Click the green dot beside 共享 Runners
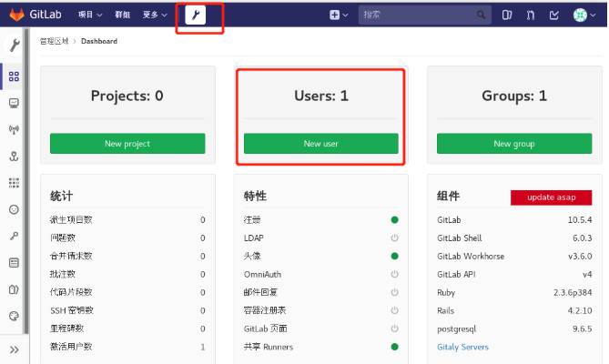This screenshot has height=364, width=609. click(394, 347)
